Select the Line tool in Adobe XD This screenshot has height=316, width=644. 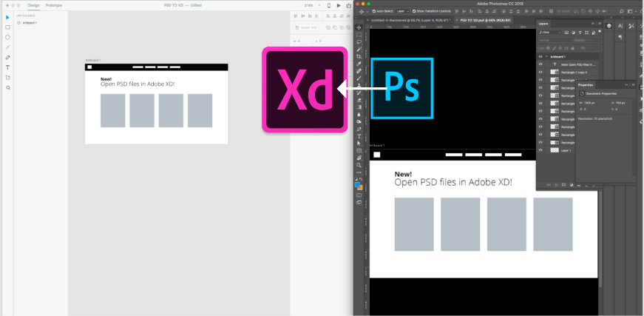coord(7,47)
